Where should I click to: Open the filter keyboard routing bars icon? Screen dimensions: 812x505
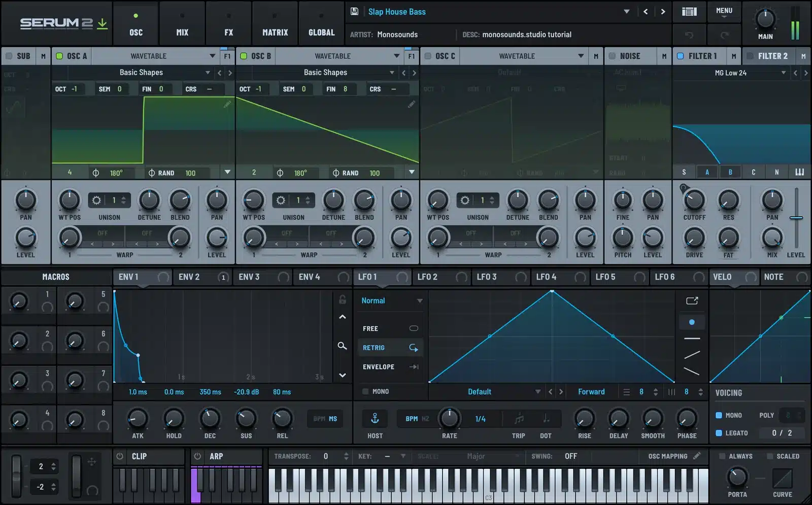(x=800, y=172)
